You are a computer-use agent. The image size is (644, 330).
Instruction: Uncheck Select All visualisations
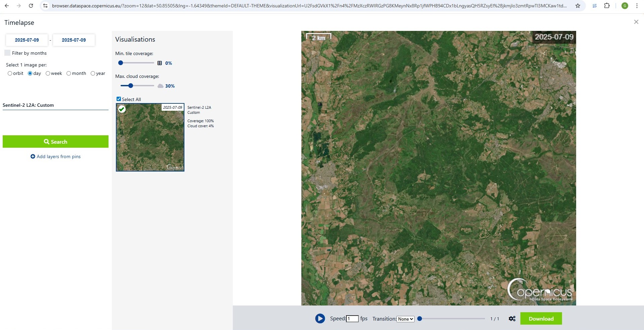click(x=119, y=99)
